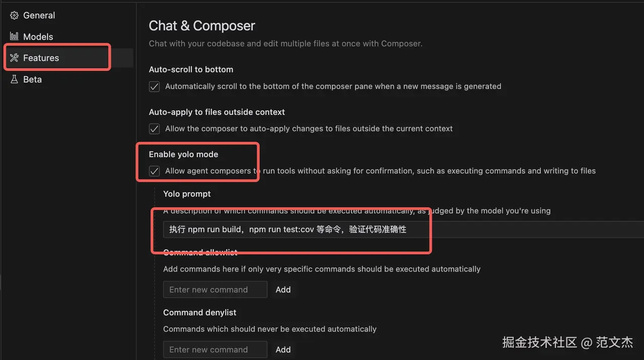Uncheck Auto-apply to files outside context
Image resolution: width=644 pixels, height=360 pixels.
[x=154, y=129]
